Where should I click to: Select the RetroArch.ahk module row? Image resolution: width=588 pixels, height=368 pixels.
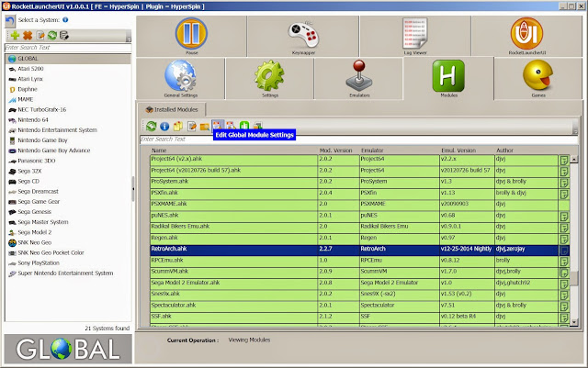pyautogui.click(x=359, y=250)
